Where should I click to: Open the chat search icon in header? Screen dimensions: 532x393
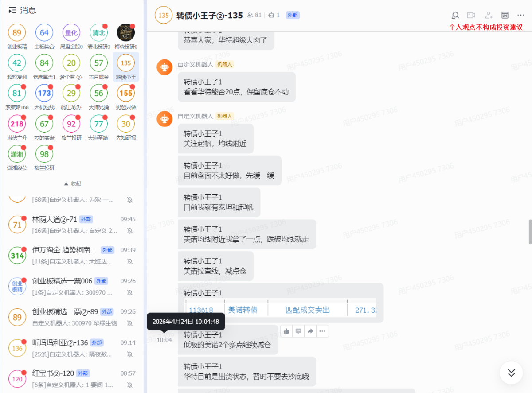(455, 15)
